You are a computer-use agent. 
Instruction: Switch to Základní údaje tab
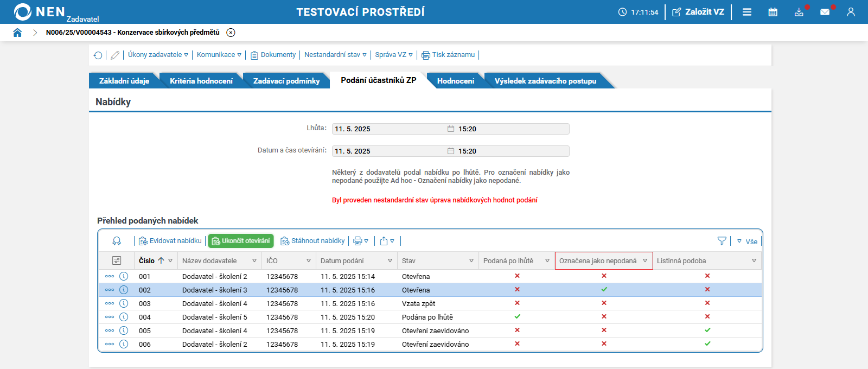tap(124, 81)
